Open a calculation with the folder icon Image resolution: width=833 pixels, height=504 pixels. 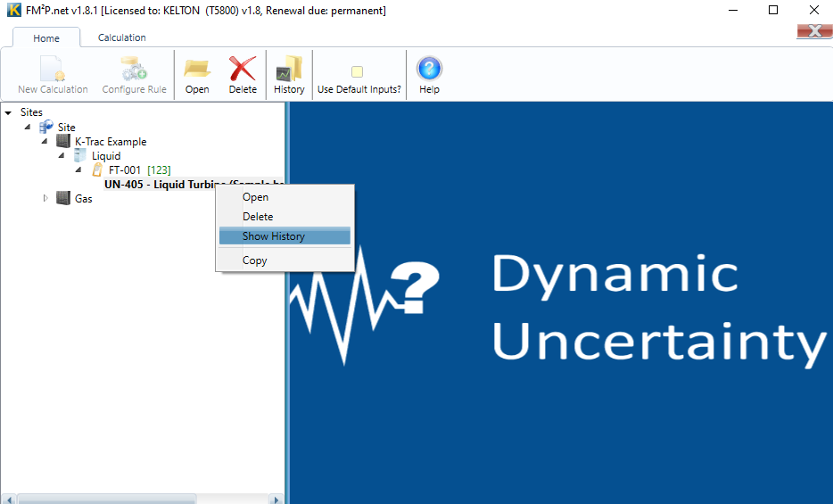[197, 69]
